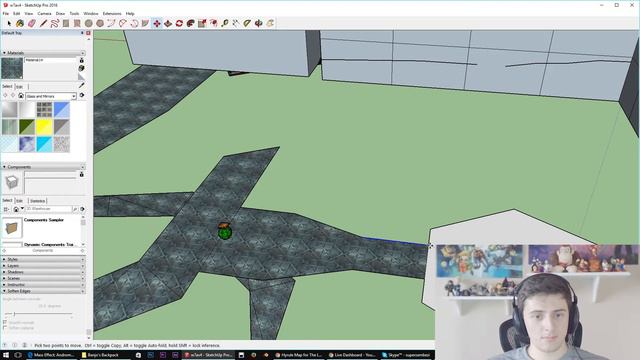Open the Camera menu
This screenshot has width=640, height=360.
pyautogui.click(x=44, y=13)
